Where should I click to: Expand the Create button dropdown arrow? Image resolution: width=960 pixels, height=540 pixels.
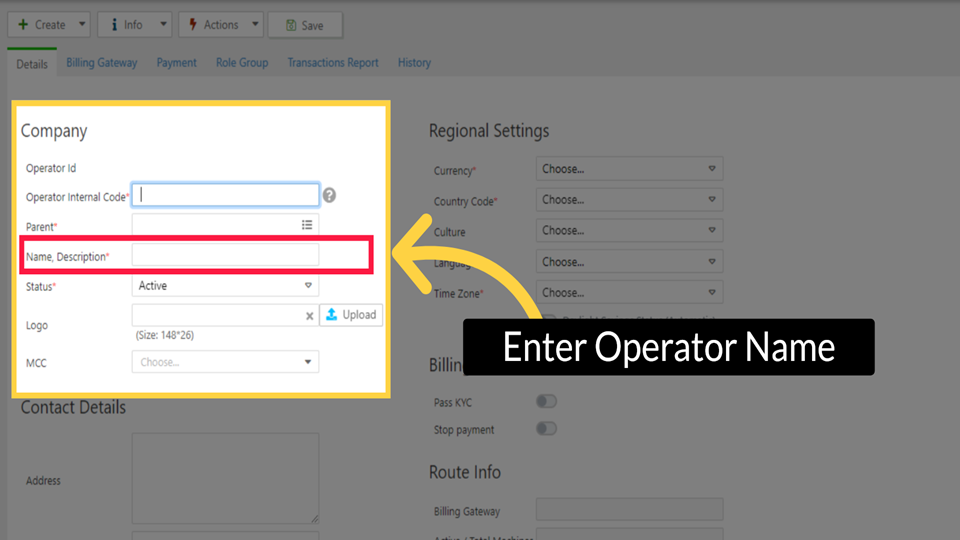point(82,25)
